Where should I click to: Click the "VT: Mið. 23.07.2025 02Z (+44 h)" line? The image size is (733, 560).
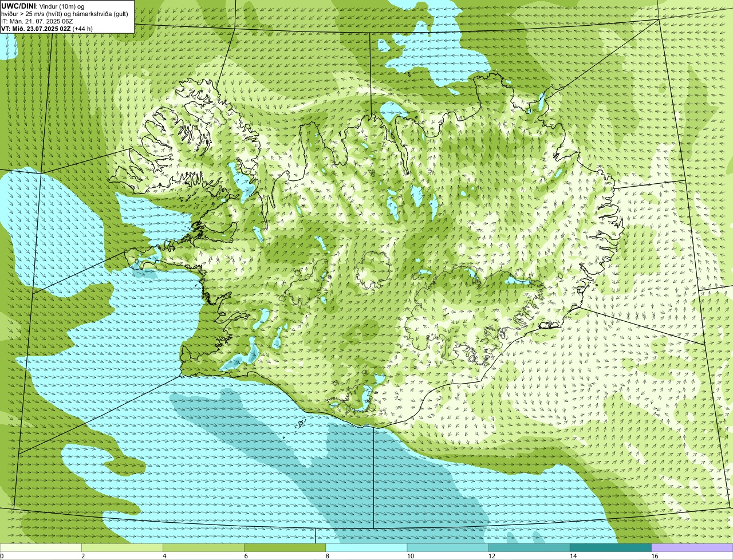pyautogui.click(x=47, y=29)
